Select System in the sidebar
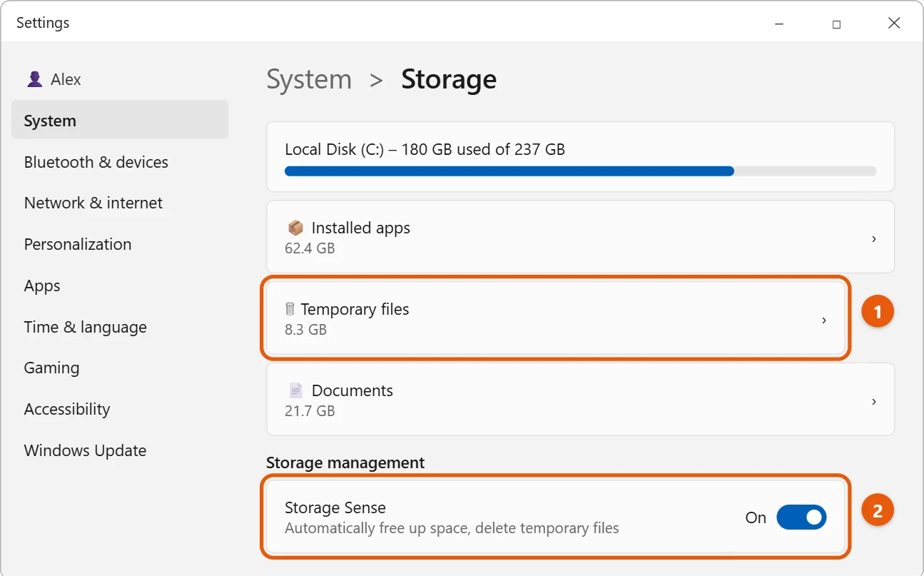924x576 pixels. pyautogui.click(x=120, y=120)
